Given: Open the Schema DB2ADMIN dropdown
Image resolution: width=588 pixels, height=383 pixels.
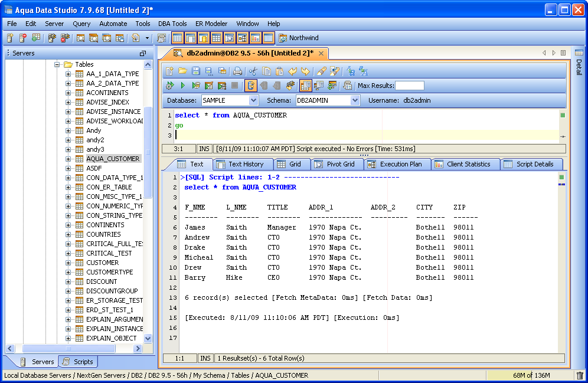Looking at the screenshot, I should coord(354,100).
